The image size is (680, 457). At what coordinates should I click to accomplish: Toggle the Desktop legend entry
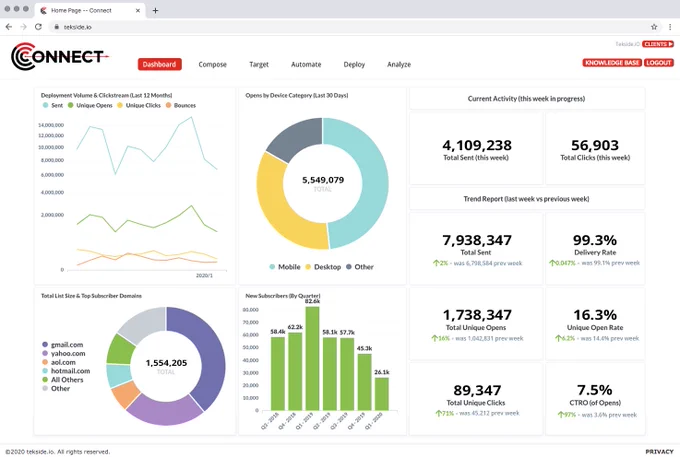point(323,267)
